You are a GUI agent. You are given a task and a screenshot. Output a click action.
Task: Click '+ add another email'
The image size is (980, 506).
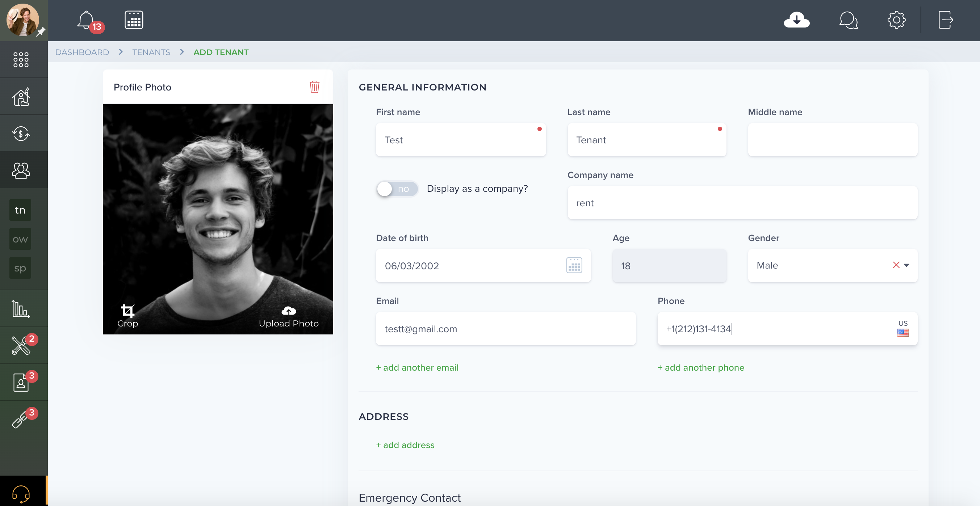click(417, 367)
